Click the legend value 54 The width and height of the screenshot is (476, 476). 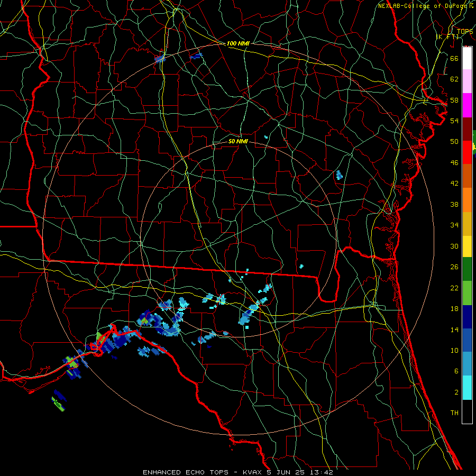coord(454,121)
